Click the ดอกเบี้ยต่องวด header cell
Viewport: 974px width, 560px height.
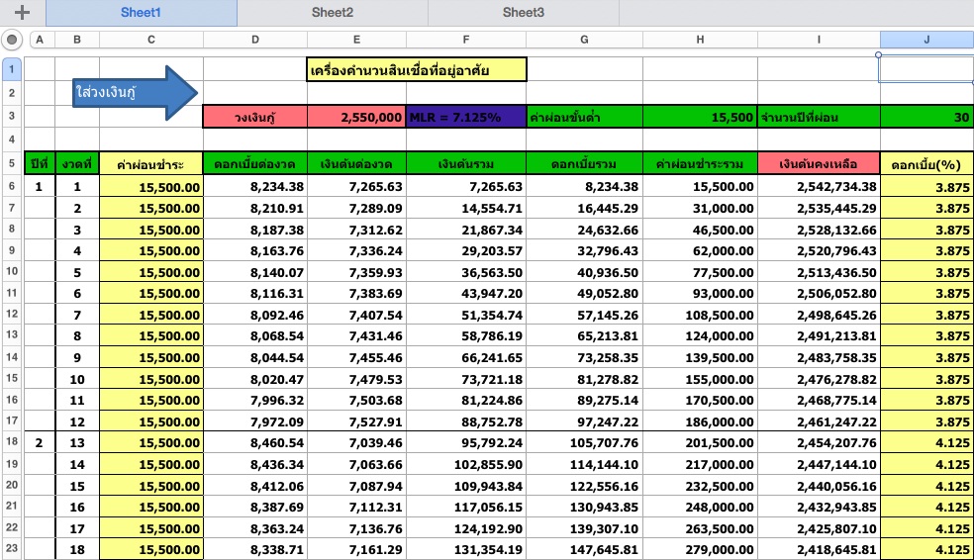coord(255,164)
